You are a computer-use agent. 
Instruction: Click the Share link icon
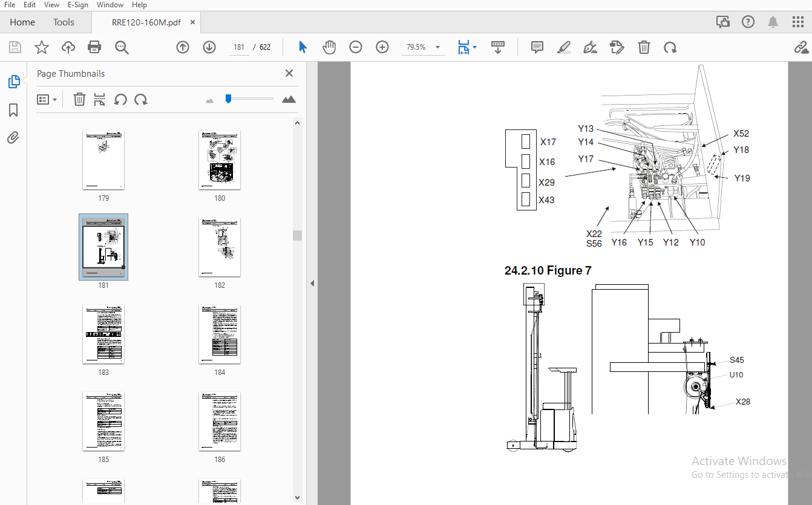click(x=801, y=47)
